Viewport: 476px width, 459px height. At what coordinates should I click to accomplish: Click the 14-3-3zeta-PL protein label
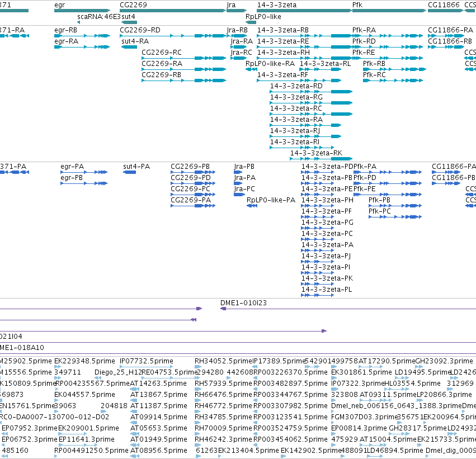[x=327, y=290]
